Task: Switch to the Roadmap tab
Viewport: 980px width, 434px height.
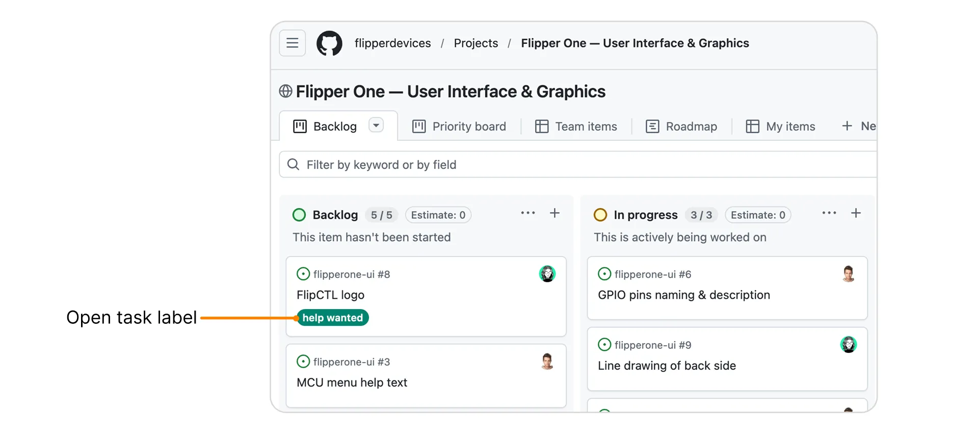Action: 681,126
